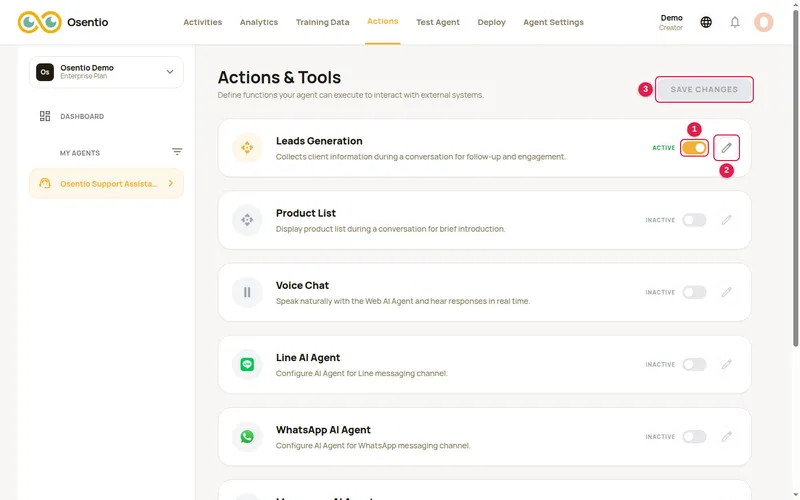The height and width of the screenshot is (500, 800).
Task: Click the Line AI Agent icon
Action: (x=247, y=364)
